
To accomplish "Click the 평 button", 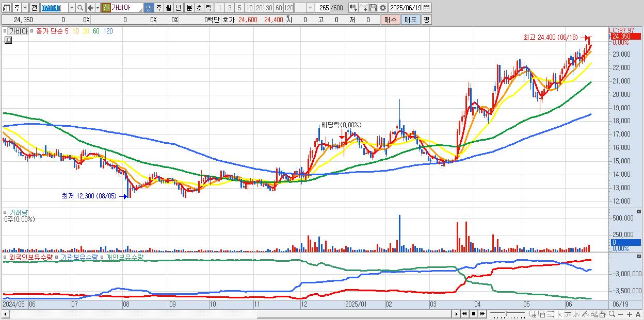I will [x=426, y=20].
